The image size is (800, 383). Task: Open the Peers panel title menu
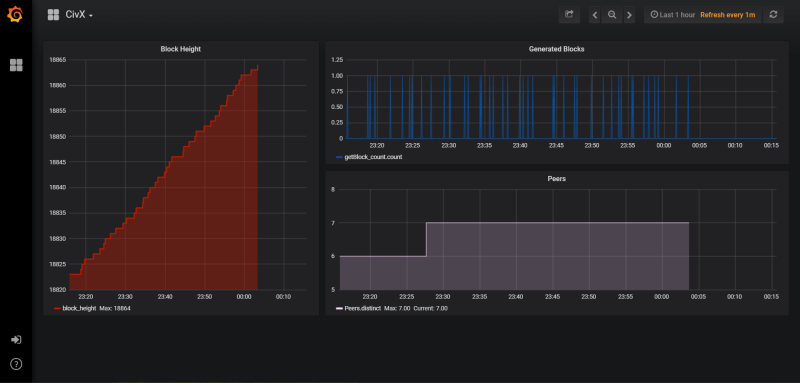[557, 179]
